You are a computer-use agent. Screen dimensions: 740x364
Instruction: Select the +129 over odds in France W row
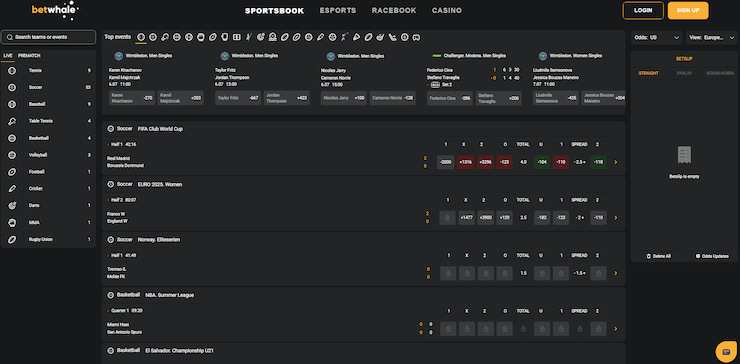(505, 218)
